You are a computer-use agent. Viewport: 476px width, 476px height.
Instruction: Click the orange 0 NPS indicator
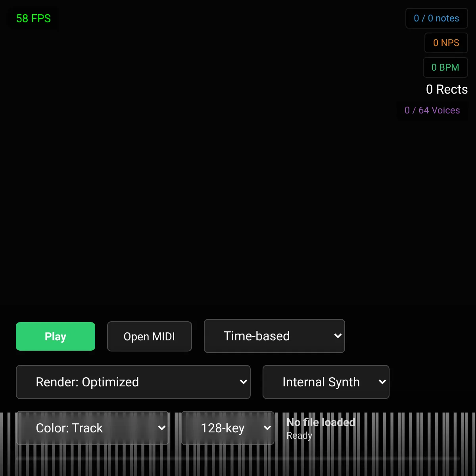tap(446, 43)
